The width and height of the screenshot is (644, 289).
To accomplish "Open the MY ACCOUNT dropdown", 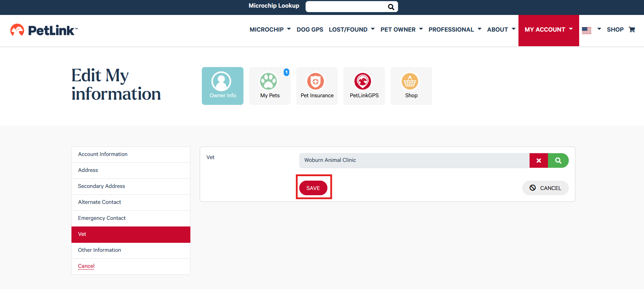I will pyautogui.click(x=549, y=30).
